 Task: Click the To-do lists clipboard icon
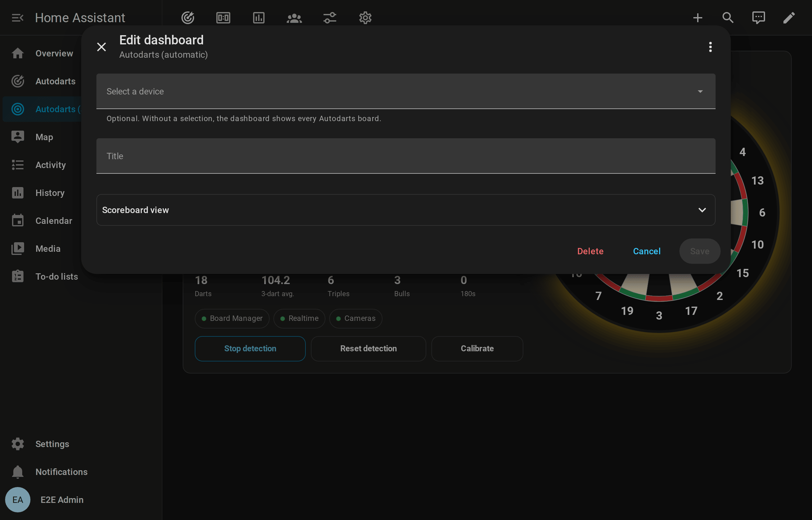pyautogui.click(x=17, y=276)
